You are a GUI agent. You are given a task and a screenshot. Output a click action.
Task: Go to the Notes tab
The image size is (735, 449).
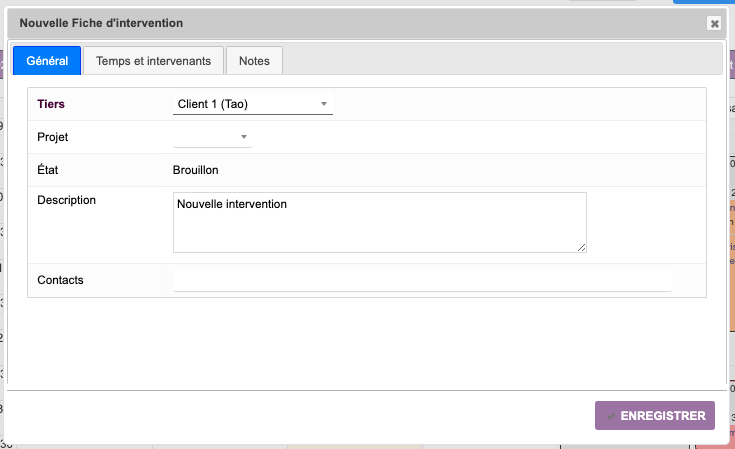tap(254, 61)
